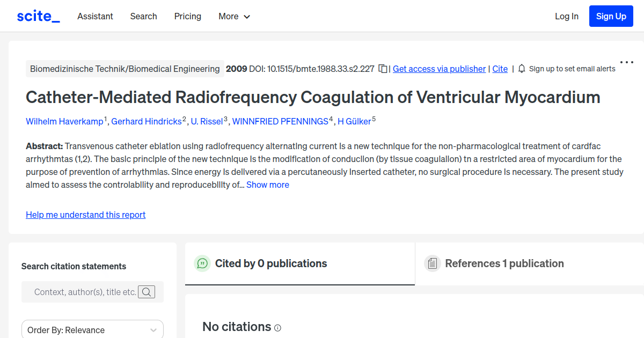Click Help me understand this report
Screen dimensions: 644x338
pos(85,215)
